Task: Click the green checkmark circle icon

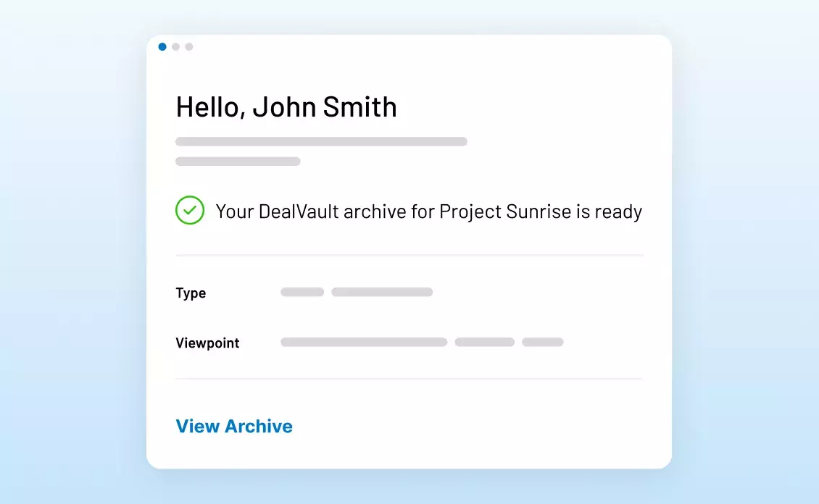Action: [190, 210]
